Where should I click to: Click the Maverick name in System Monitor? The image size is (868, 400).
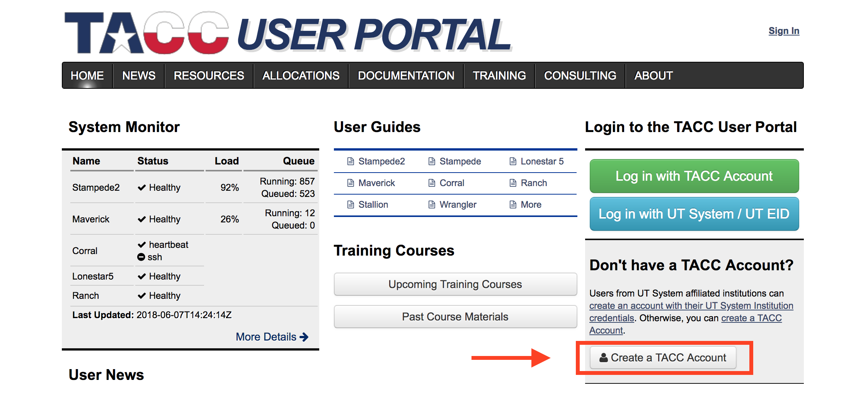pos(91,219)
